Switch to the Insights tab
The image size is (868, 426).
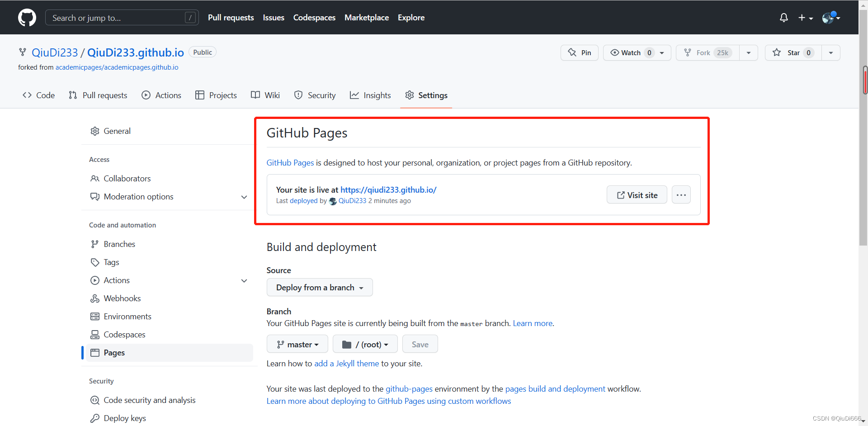pyautogui.click(x=370, y=95)
